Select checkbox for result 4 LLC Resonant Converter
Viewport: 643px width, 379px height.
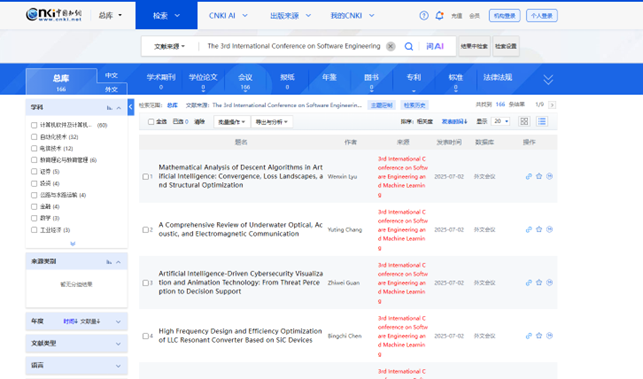[x=145, y=336]
